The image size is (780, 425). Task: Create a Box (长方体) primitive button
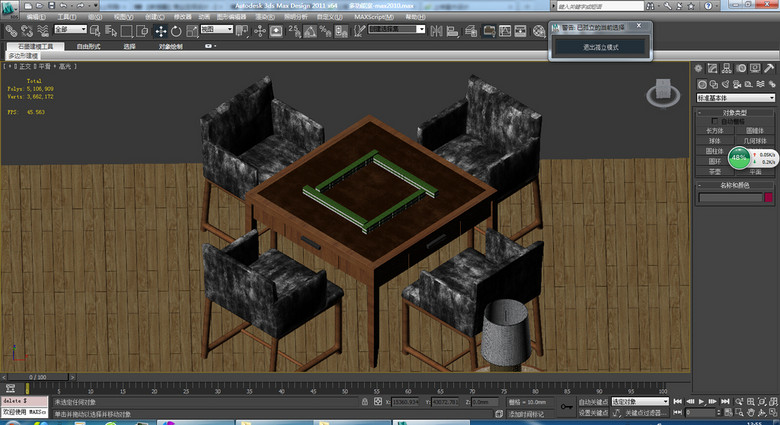coord(715,131)
